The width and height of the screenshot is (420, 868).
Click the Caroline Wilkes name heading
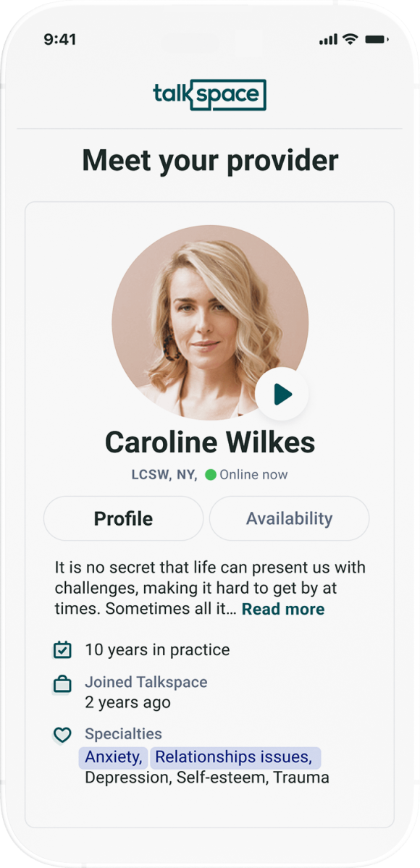pyautogui.click(x=210, y=442)
